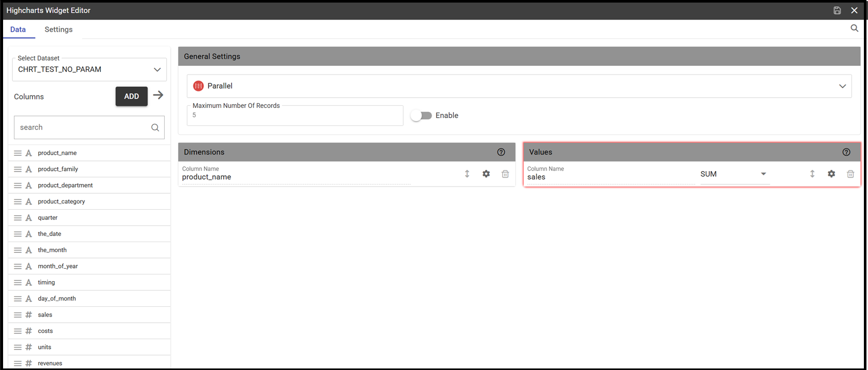Screen dimensions: 868x370
Task: Select the quarter column in the list
Action: coord(90,218)
